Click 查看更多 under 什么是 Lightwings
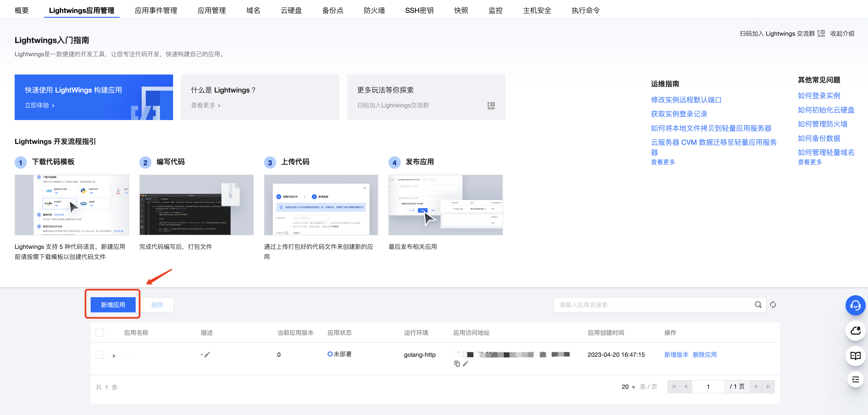The height and width of the screenshot is (415, 868). (205, 105)
